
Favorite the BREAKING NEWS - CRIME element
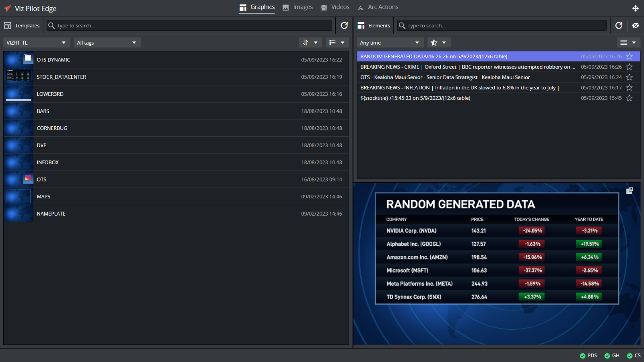tap(630, 67)
